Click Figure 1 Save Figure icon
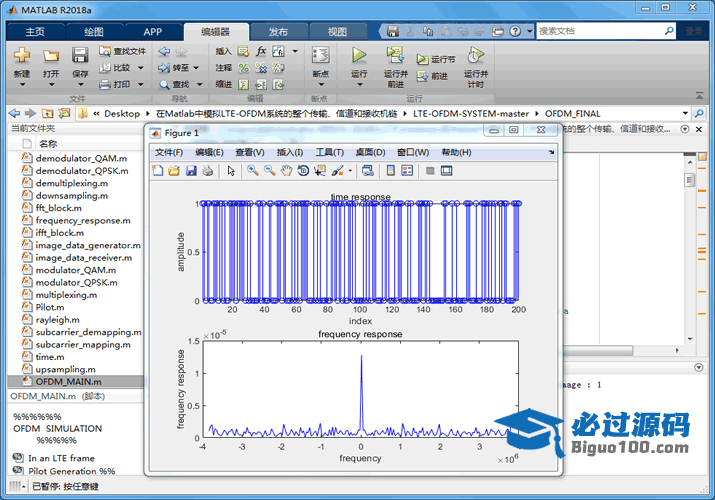715x500 pixels. point(191,171)
